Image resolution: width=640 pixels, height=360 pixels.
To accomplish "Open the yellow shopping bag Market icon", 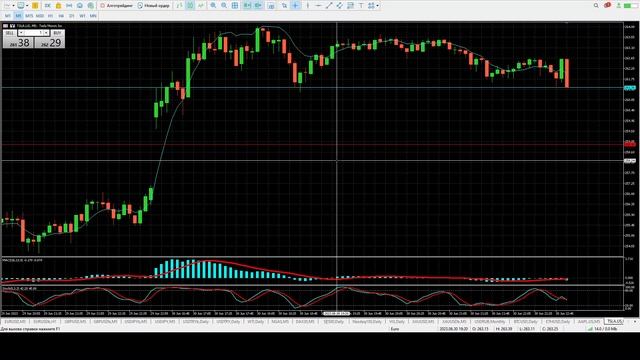I will click(x=58, y=6).
